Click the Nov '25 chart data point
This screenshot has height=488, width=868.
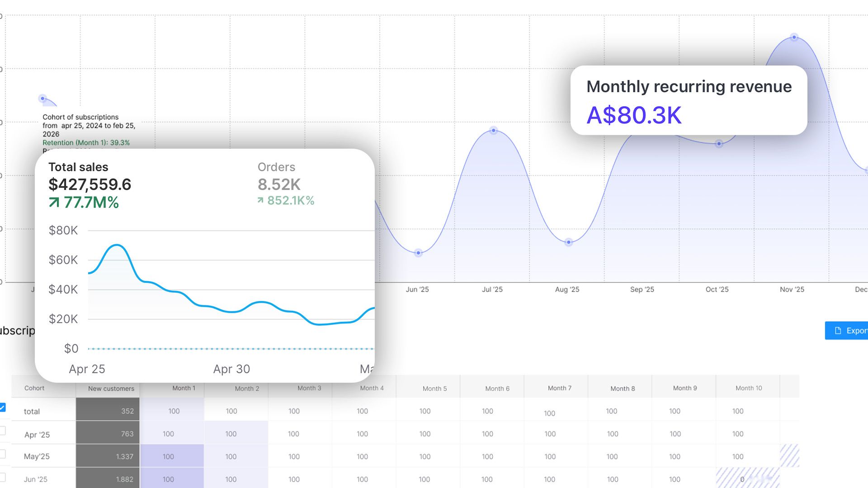point(794,38)
